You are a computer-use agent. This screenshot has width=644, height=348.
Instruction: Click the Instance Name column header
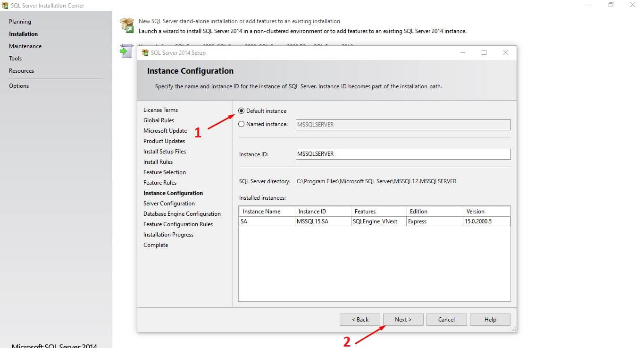[267, 212]
